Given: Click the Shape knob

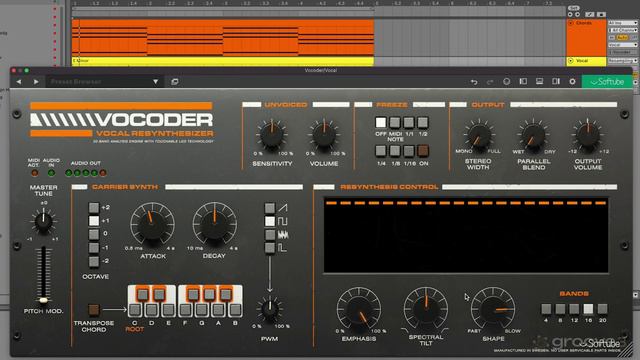Looking at the screenshot, I should coord(493,309).
